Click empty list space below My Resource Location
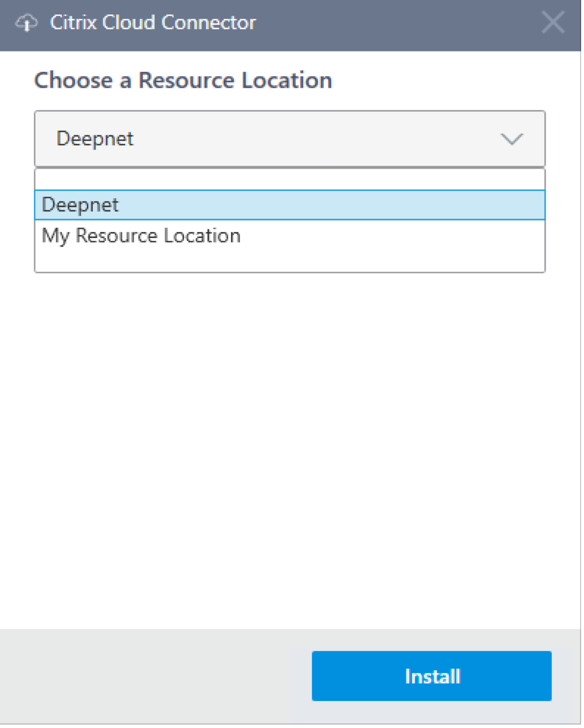The height and width of the screenshot is (728, 584). [x=290, y=261]
